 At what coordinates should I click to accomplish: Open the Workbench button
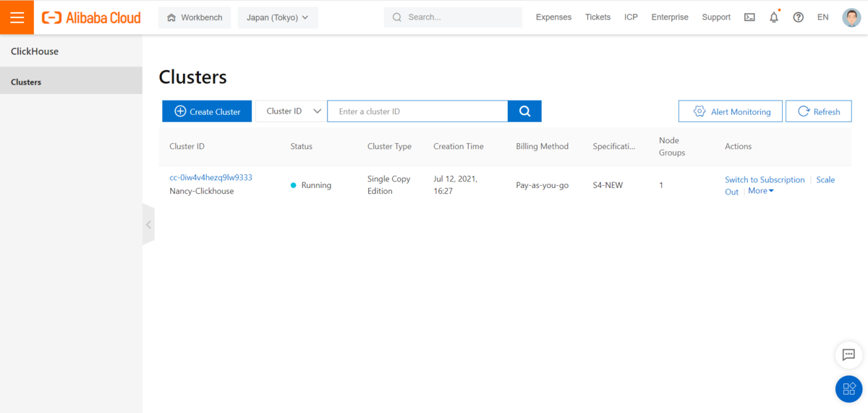coord(195,17)
